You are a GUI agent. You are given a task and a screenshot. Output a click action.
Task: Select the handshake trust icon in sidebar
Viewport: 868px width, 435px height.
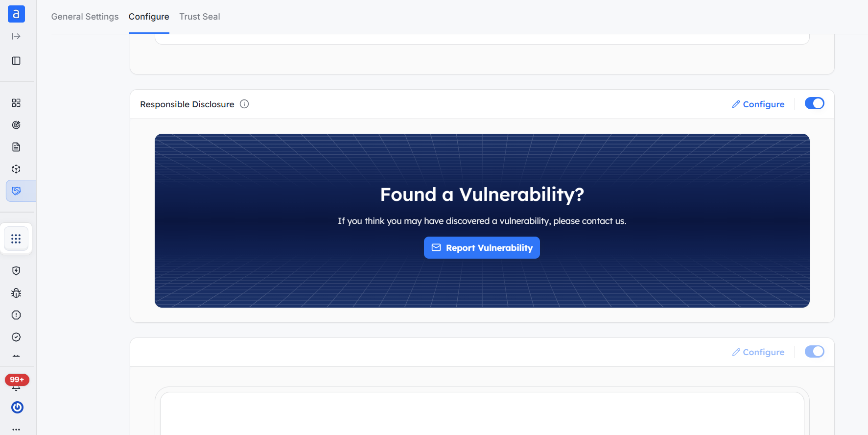point(16,191)
